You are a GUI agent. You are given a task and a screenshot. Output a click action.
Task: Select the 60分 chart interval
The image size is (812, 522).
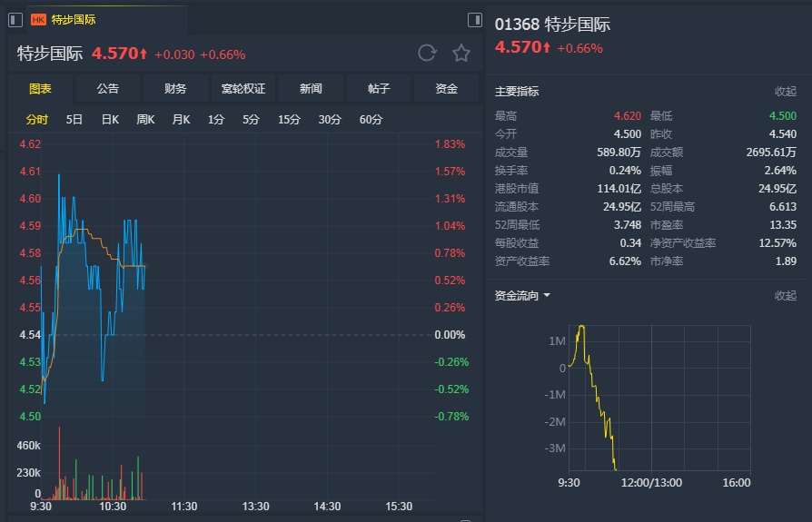371,120
